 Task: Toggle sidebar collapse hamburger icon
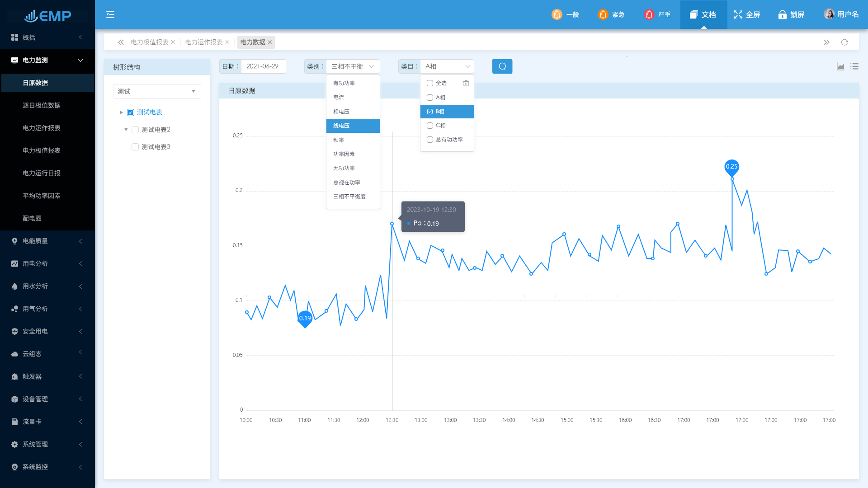(x=110, y=14)
